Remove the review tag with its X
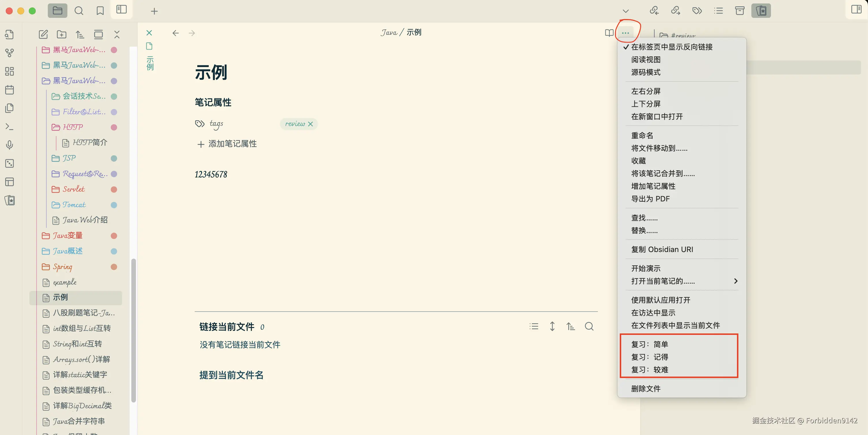 point(310,123)
